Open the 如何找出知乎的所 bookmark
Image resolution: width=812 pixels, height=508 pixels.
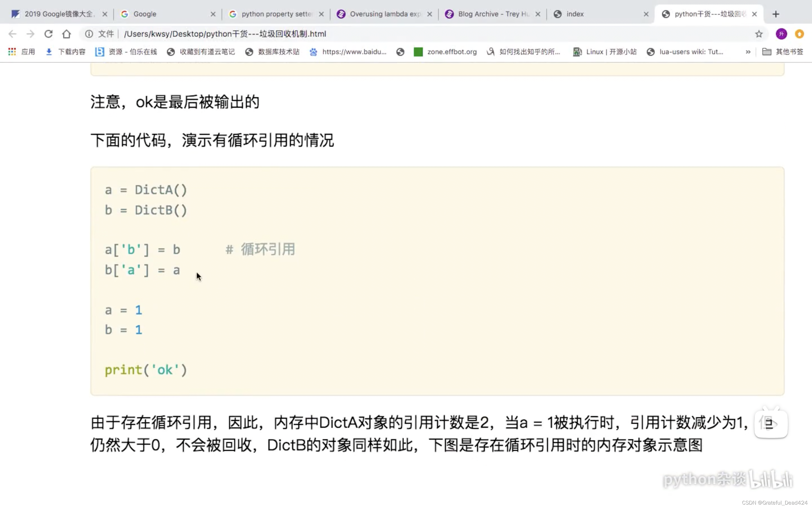524,52
